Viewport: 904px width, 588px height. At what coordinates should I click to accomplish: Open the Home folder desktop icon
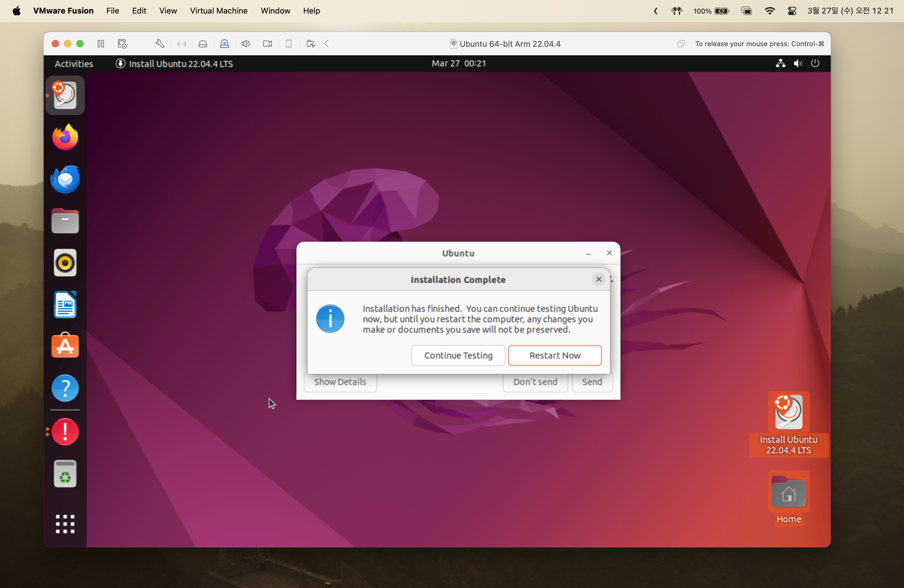pyautogui.click(x=788, y=498)
